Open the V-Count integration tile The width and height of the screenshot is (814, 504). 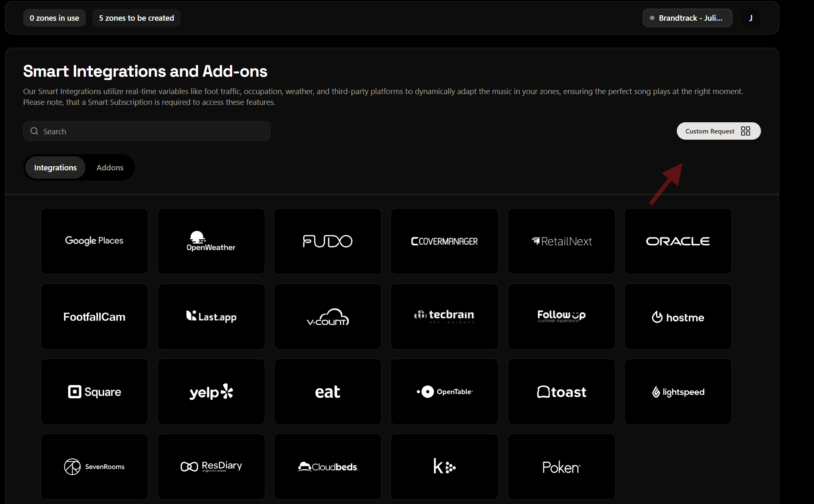coord(327,316)
